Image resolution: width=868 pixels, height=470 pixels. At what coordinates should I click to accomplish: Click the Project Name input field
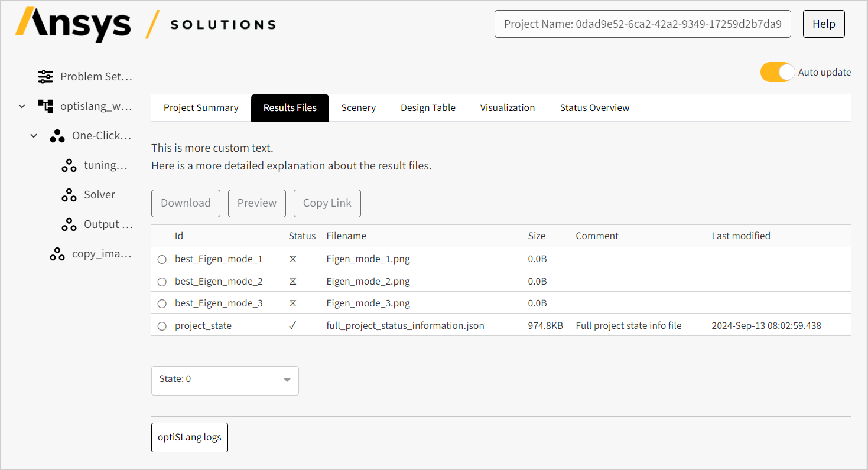(643, 24)
